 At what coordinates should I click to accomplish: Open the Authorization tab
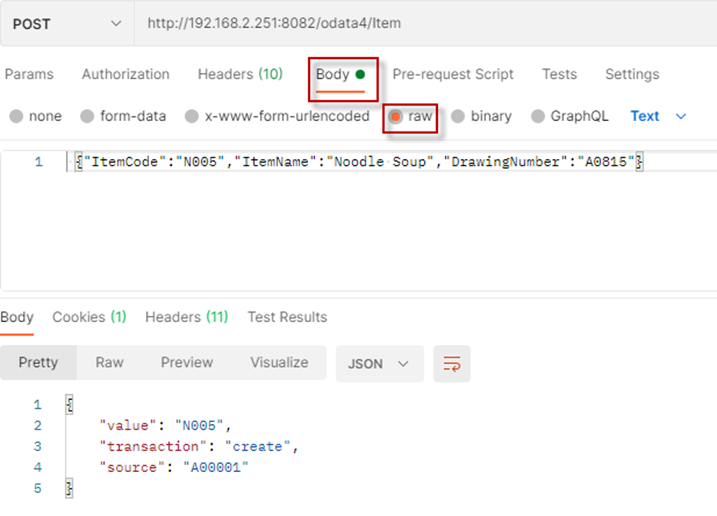coord(126,74)
